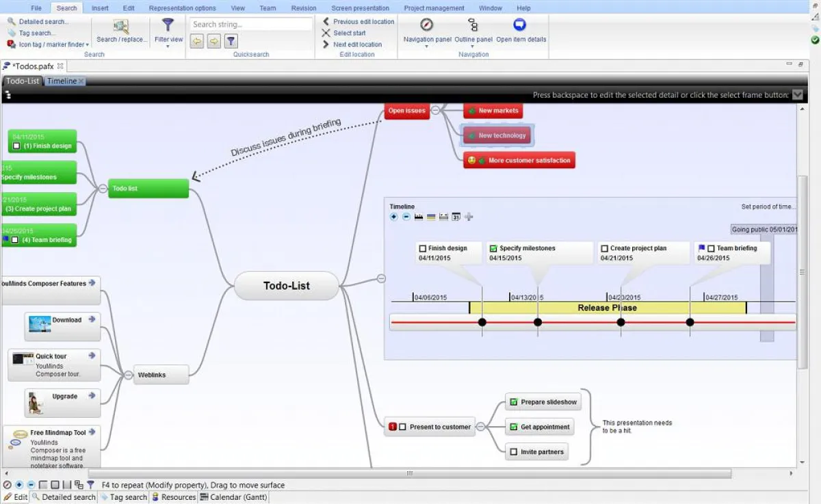Open the Filter view funnel icon
The width and height of the screenshot is (821, 504).
click(x=168, y=25)
